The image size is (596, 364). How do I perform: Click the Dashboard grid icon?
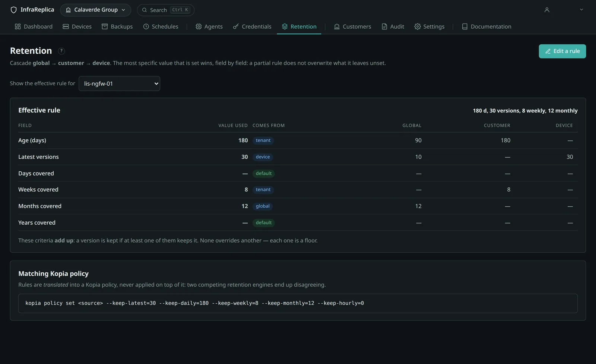[18, 26]
